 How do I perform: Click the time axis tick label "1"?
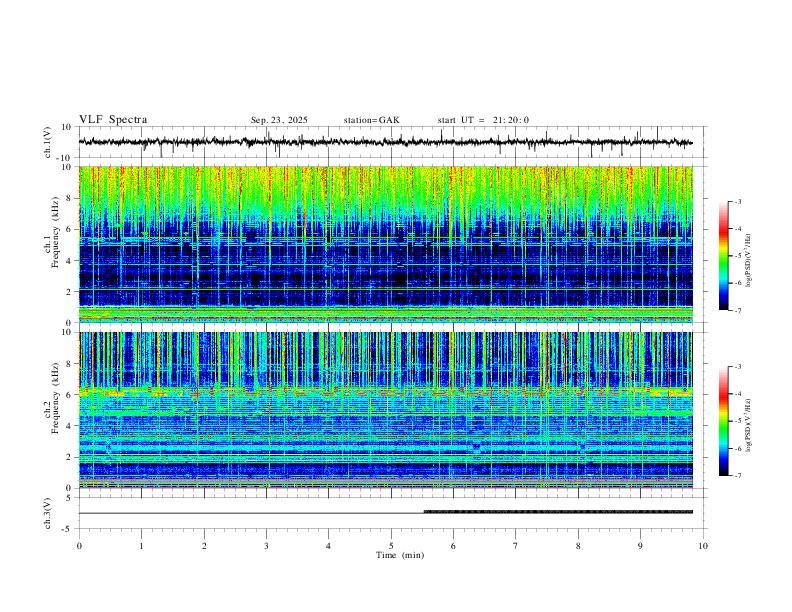tap(141, 546)
